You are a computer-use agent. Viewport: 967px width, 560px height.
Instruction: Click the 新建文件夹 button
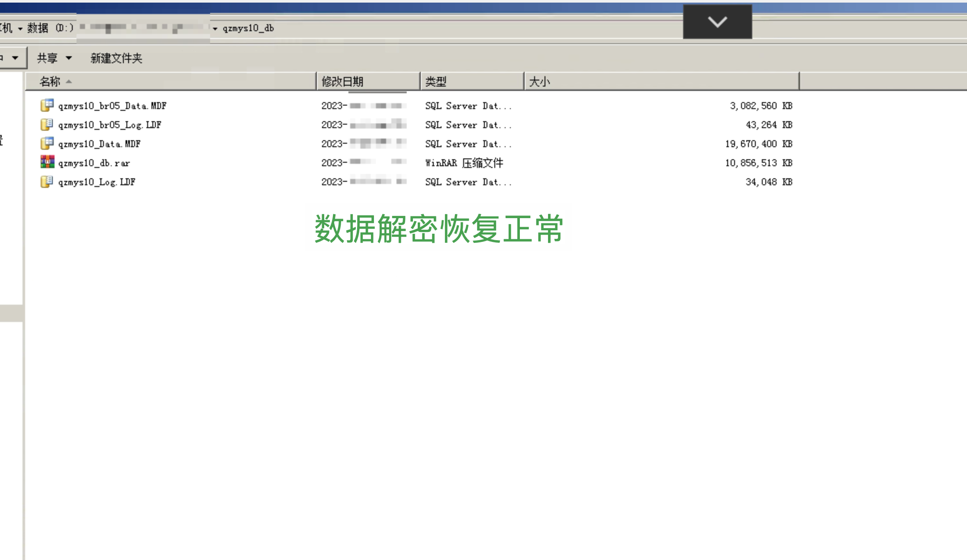coord(116,58)
